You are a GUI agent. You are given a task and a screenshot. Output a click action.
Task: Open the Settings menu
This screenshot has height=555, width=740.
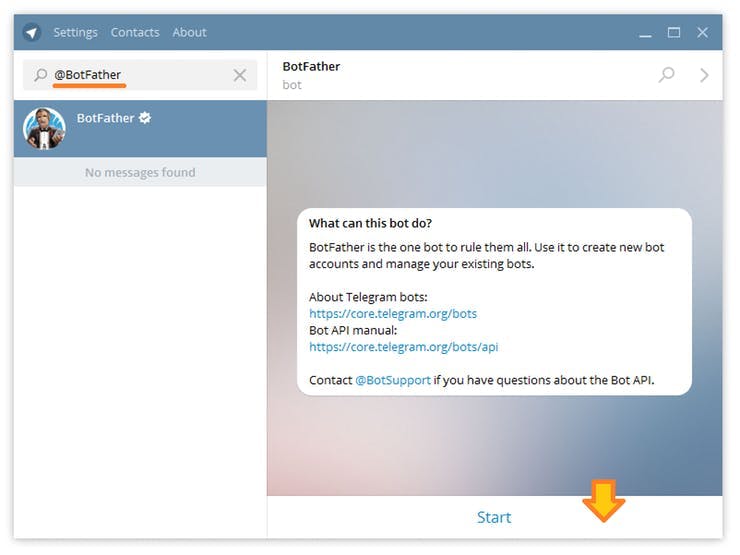click(x=76, y=33)
